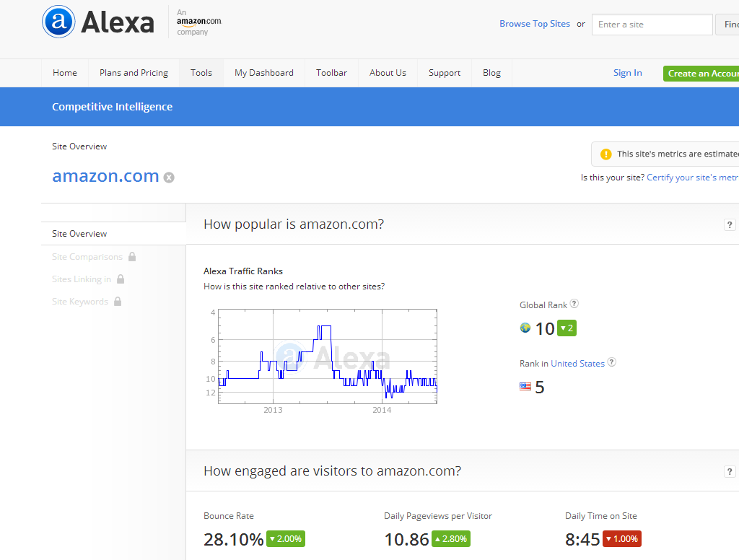Click Time on Site 1.00% change badge
The width and height of the screenshot is (739, 560).
coord(621,539)
